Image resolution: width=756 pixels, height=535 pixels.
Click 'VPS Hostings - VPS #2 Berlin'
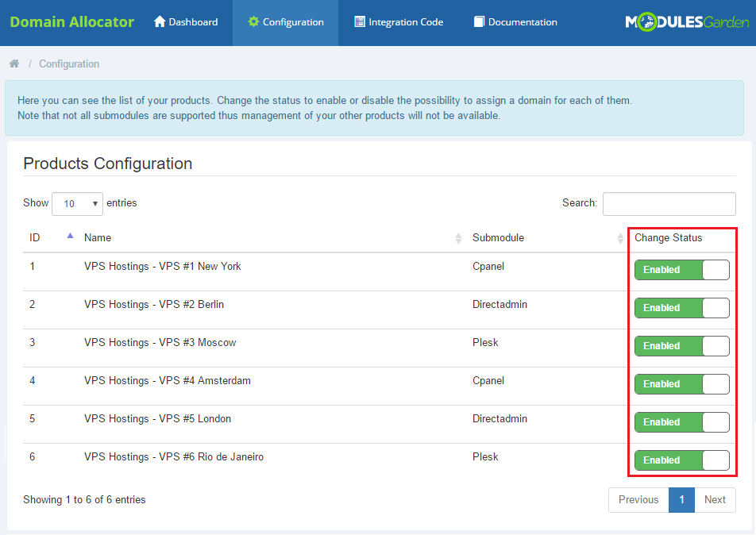coord(154,304)
